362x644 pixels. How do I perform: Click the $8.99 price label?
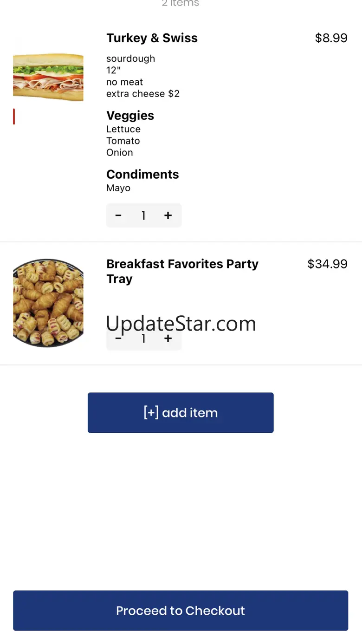(x=331, y=38)
